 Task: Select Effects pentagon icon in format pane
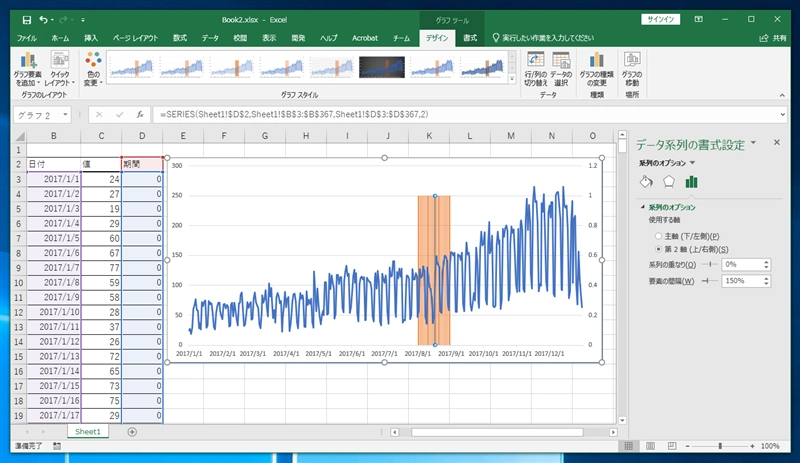tap(668, 182)
